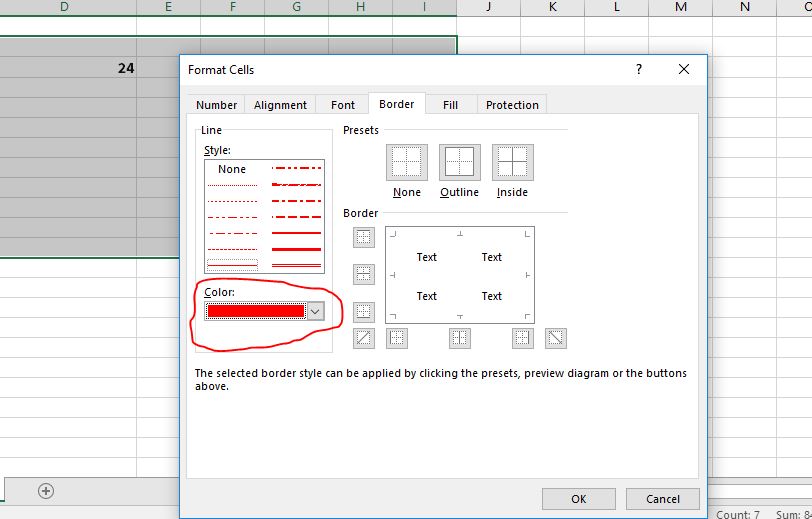Select column N header in Excel

745,7
